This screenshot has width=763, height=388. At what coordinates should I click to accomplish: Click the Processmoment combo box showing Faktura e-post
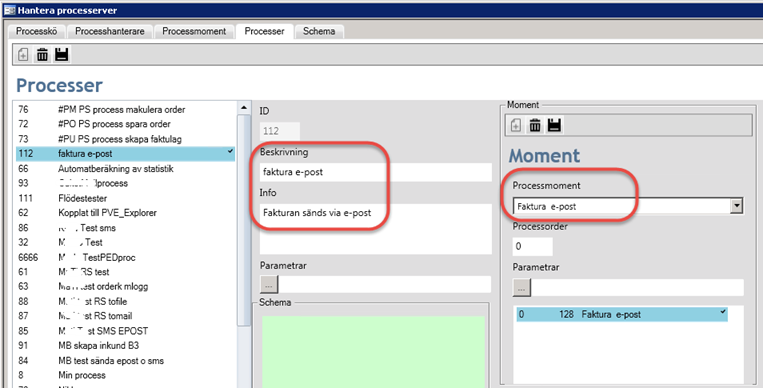[x=628, y=206]
